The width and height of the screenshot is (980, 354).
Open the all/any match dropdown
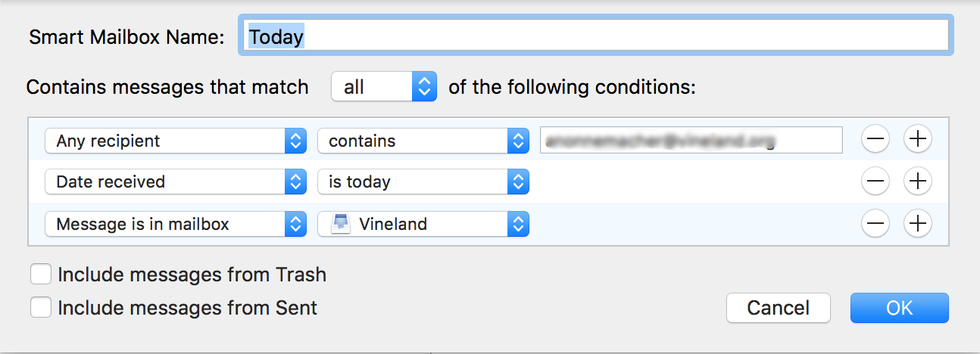point(384,87)
